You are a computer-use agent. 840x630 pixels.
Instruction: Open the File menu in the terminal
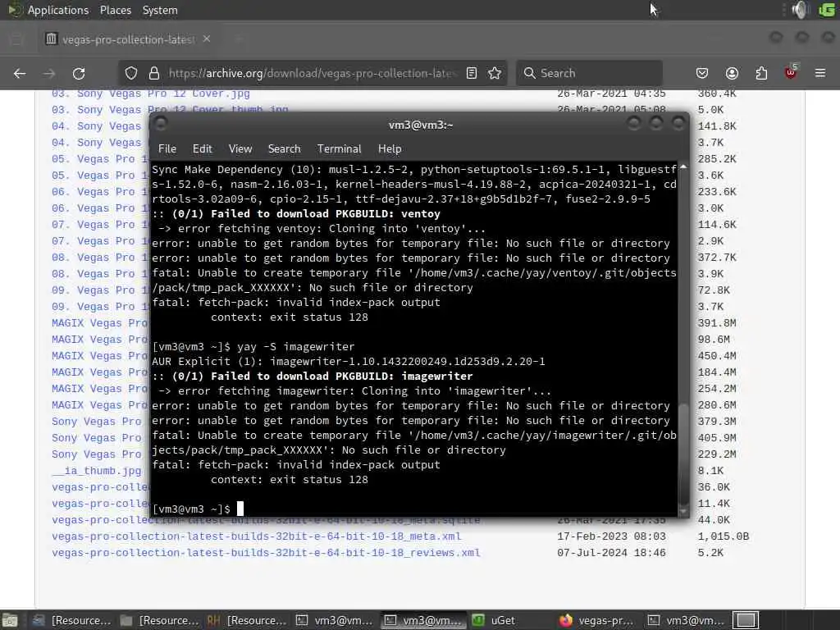pos(167,149)
